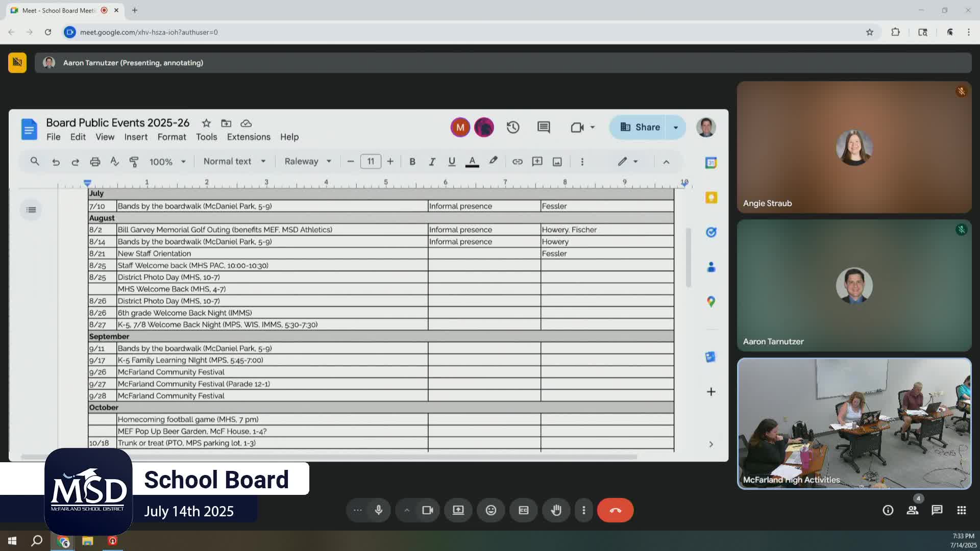Click the red leave call button
980x551 pixels.
point(615,510)
